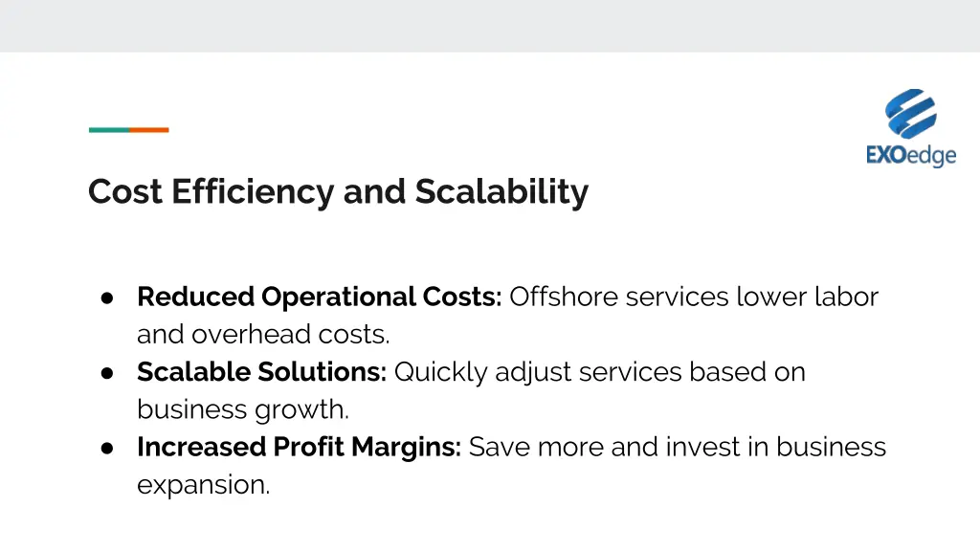Click the line business growth
The height and width of the screenshot is (551, 980).
(x=242, y=409)
